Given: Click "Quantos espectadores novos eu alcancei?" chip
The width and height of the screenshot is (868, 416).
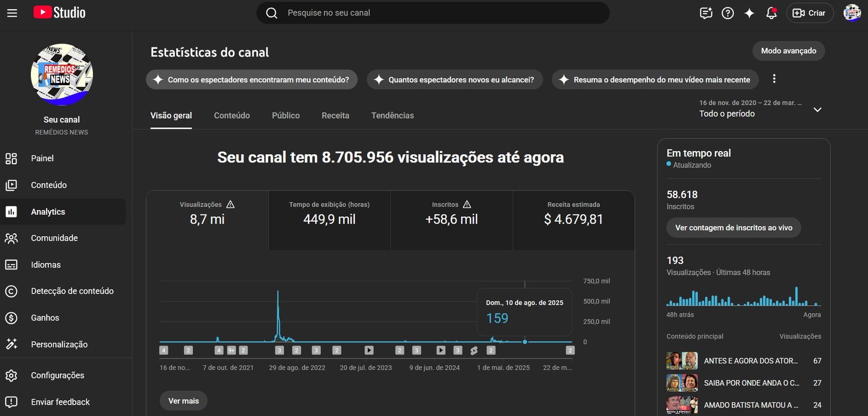Looking at the screenshot, I should [x=455, y=80].
